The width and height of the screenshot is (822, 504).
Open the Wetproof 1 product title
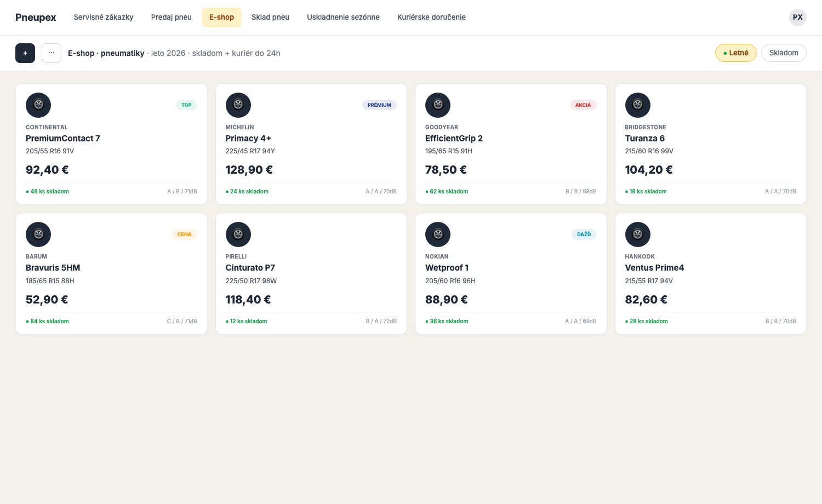447,268
